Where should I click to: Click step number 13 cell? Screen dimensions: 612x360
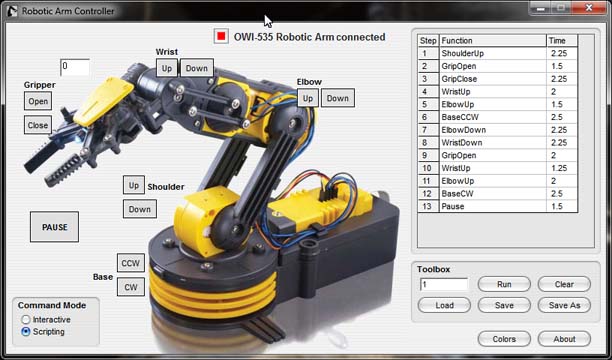click(x=428, y=206)
